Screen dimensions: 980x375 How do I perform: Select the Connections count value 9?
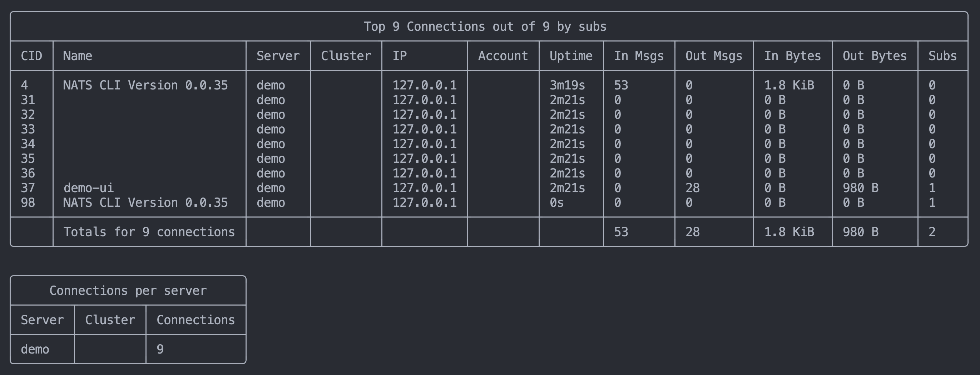[x=160, y=350]
